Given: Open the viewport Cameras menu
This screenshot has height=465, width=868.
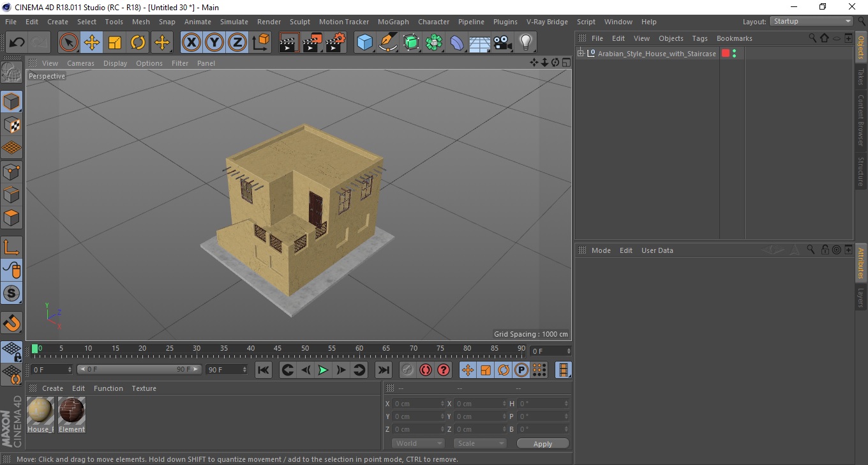Looking at the screenshot, I should coord(80,63).
